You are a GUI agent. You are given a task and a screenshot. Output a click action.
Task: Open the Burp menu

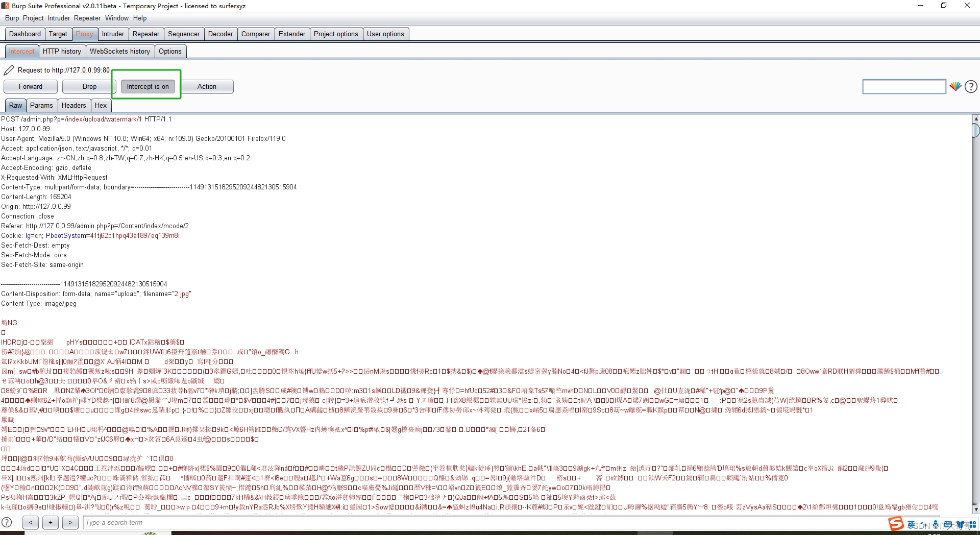12,18
